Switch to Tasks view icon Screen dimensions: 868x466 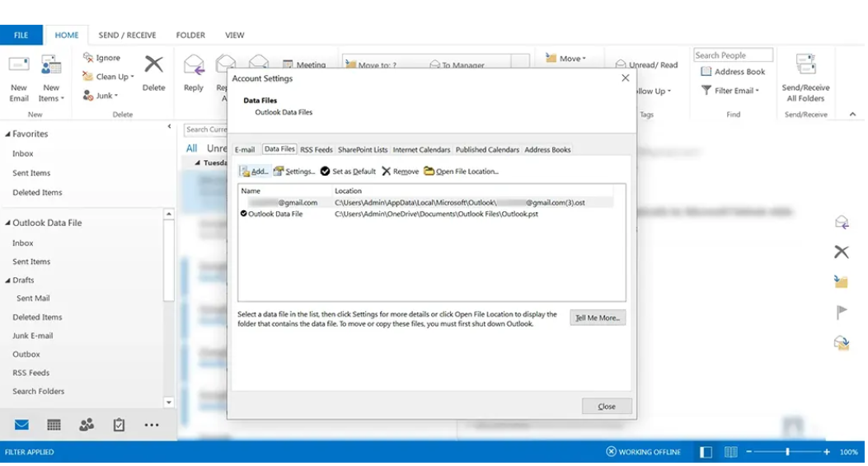pos(119,425)
